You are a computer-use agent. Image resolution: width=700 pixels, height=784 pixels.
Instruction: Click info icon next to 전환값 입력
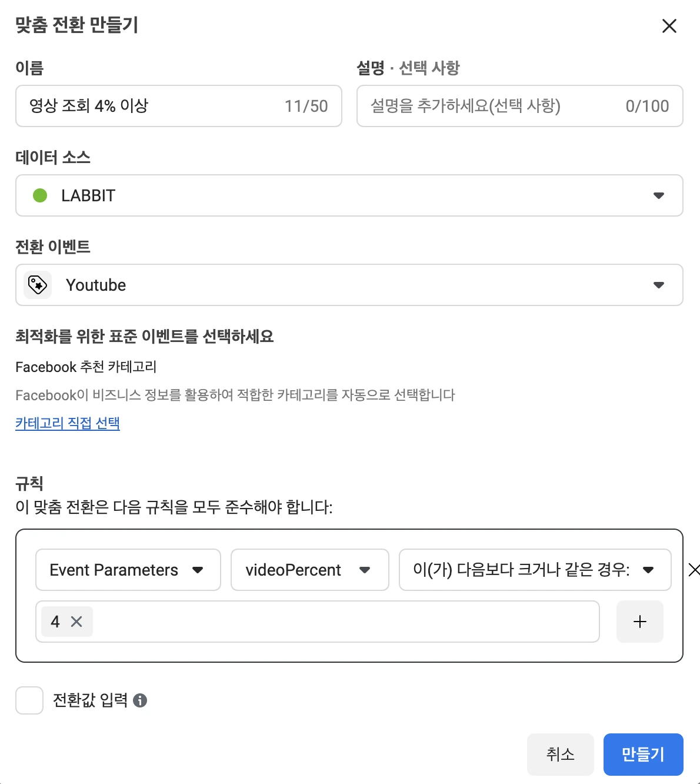[140, 700]
